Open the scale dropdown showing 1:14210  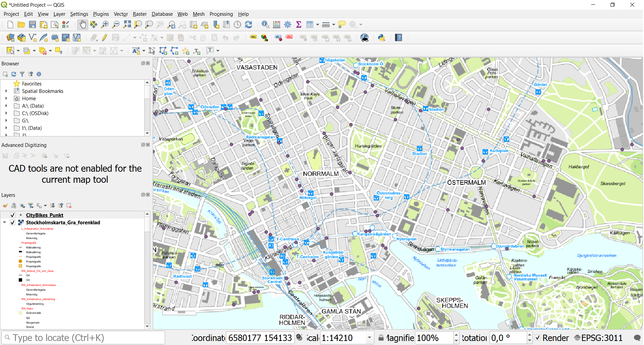[370, 338]
